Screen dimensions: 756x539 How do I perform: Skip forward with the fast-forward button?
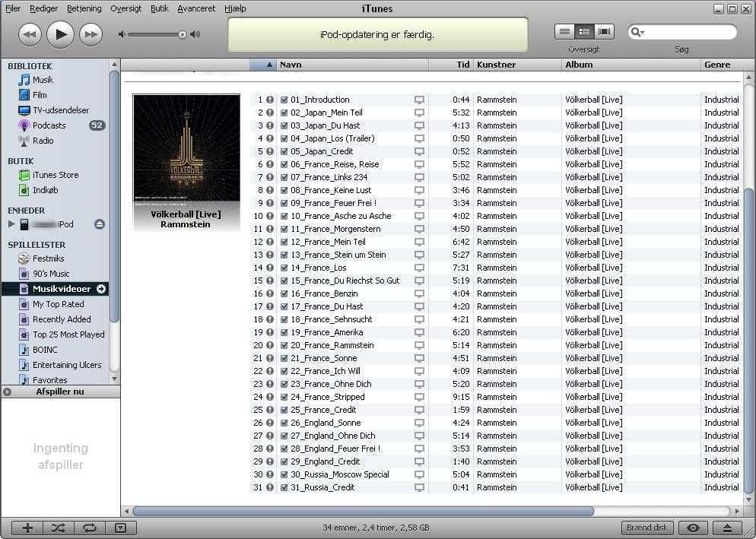click(x=91, y=35)
